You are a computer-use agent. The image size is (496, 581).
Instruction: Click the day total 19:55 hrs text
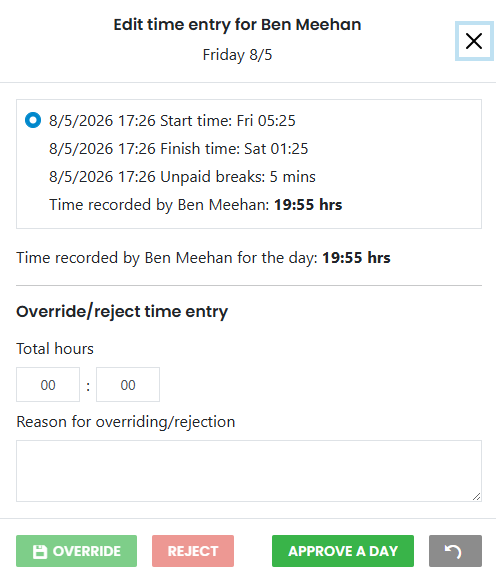356,258
